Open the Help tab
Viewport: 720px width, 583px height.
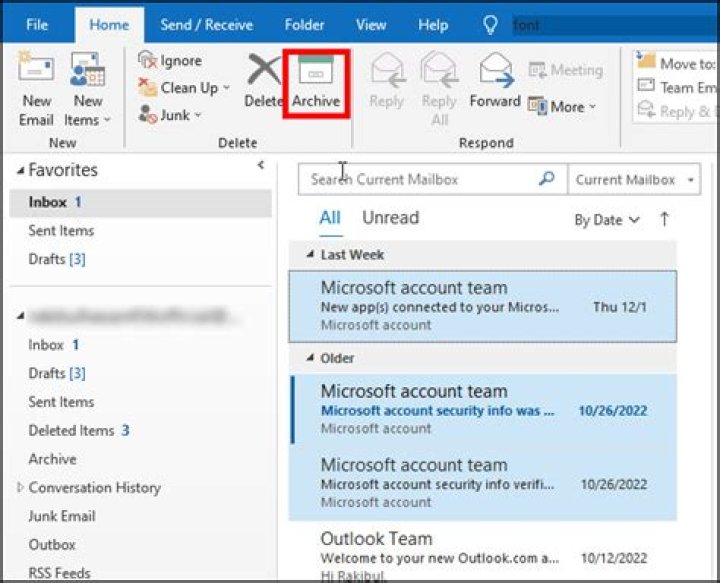[x=433, y=25]
